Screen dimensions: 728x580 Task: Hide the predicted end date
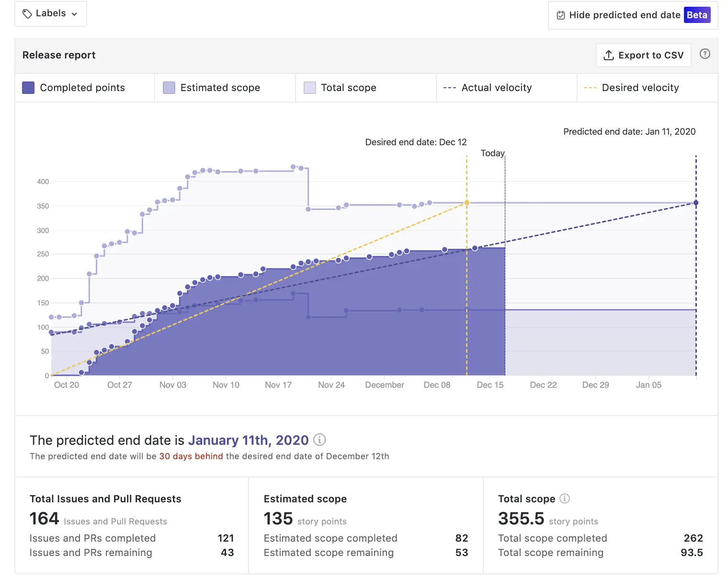point(633,15)
